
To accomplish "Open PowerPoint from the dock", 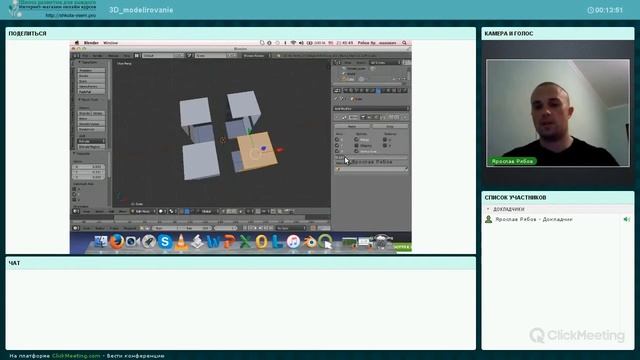I will coord(229,242).
